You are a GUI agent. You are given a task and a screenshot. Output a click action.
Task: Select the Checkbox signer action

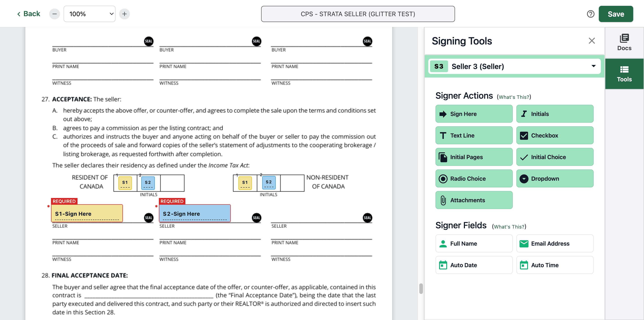555,135
